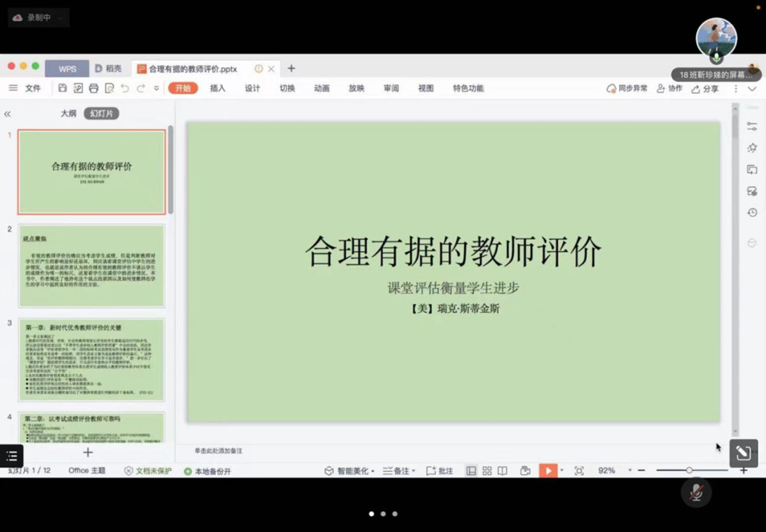Select the 视图 ribbon tab
Viewport: 766px width, 532px height.
click(426, 88)
